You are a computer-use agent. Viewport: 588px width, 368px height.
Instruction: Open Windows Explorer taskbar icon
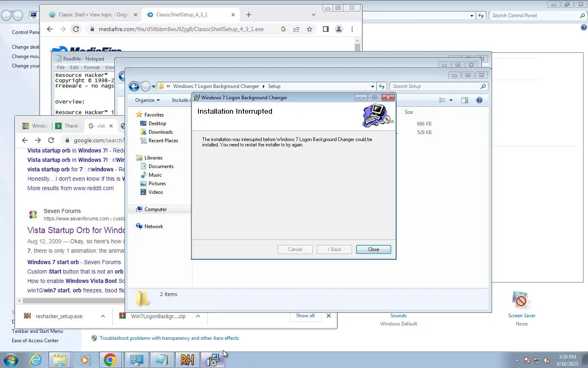[x=60, y=360]
